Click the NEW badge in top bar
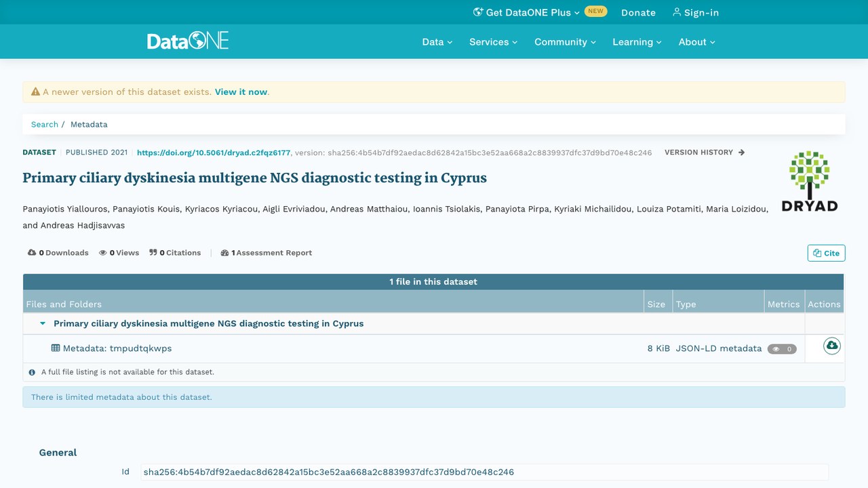Viewport: 868px width, 488px height. coord(596,12)
